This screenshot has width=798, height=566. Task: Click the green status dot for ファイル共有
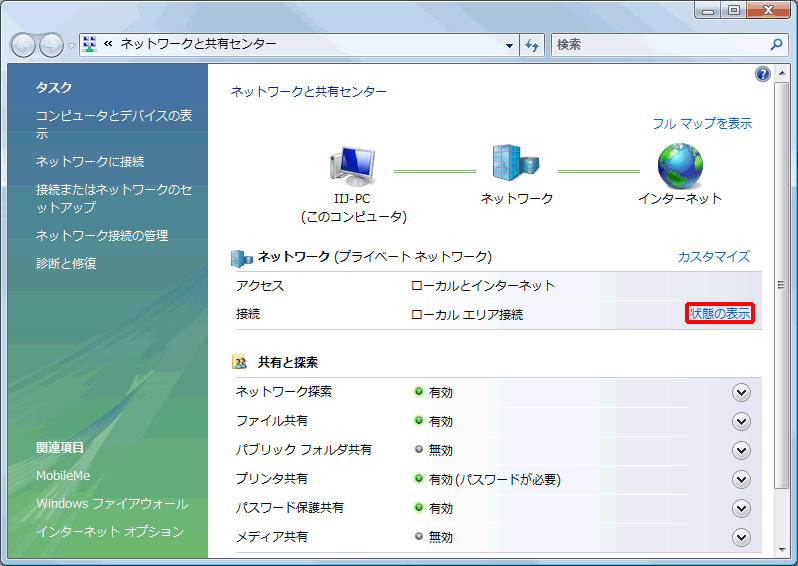click(419, 420)
